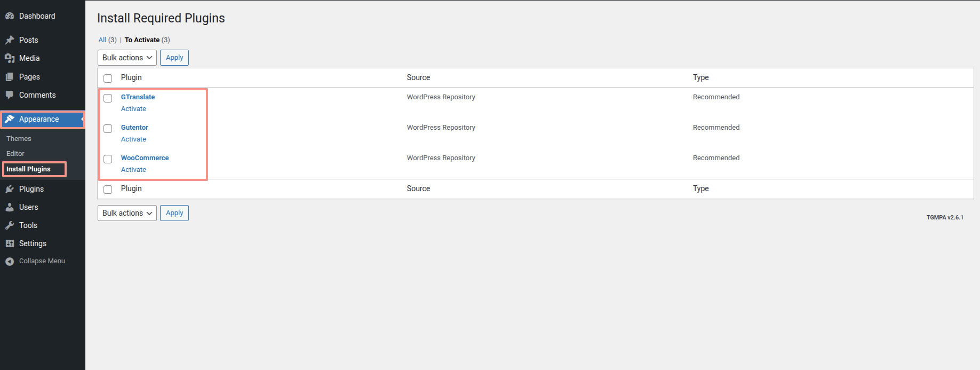Click the Dashboard gauge icon
Viewport: 980px width, 370px height.
(10, 16)
